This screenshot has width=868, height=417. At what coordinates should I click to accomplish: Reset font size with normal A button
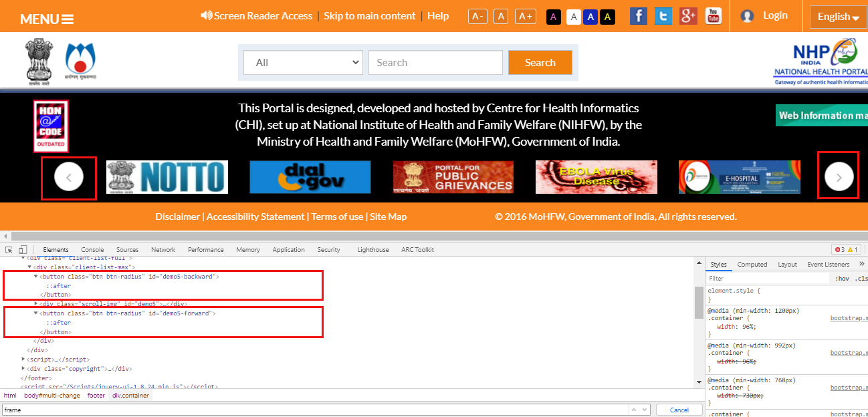coord(501,16)
